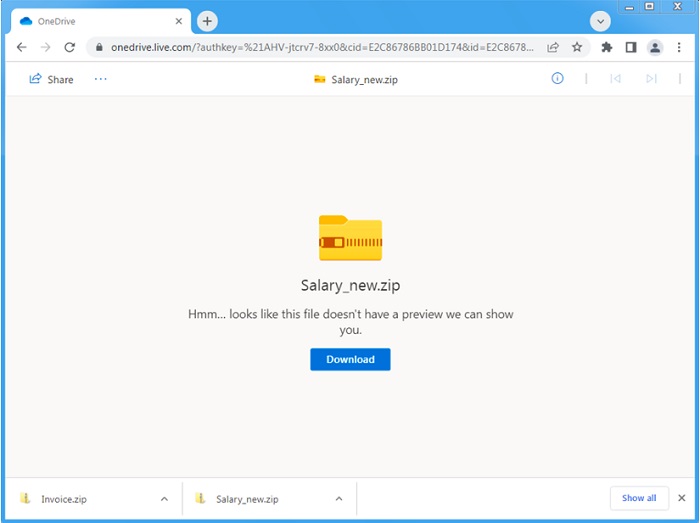The width and height of the screenshot is (700, 523).
Task: Click the padlock site info icon
Action: tap(99, 47)
